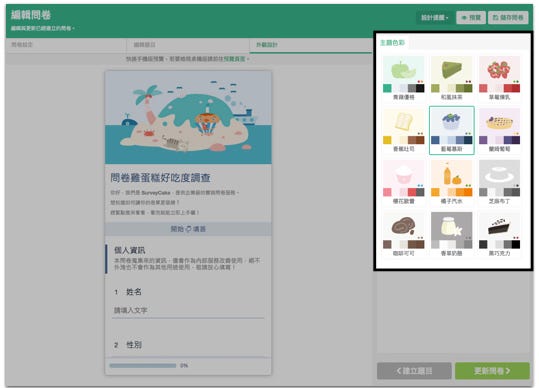Image resolution: width=539 pixels, height=388 pixels.
Task: Click the 姓名 text input field
Action: [188, 311]
